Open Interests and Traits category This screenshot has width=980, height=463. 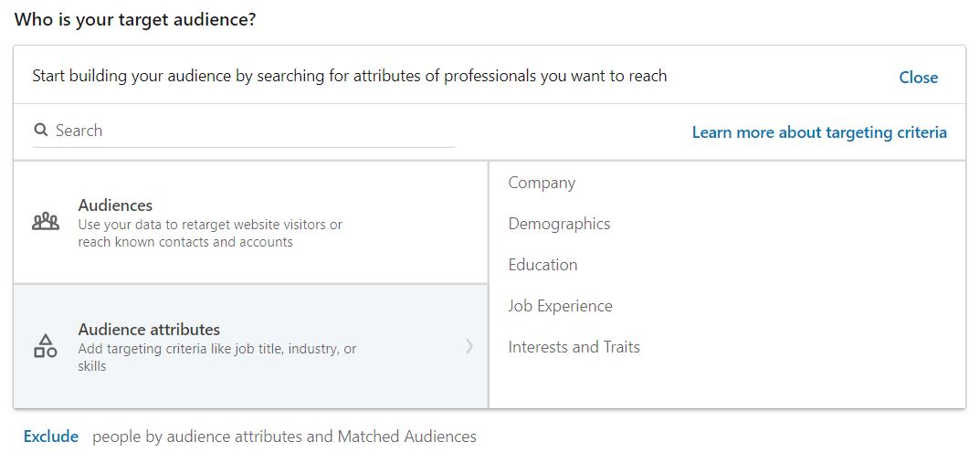click(x=574, y=347)
